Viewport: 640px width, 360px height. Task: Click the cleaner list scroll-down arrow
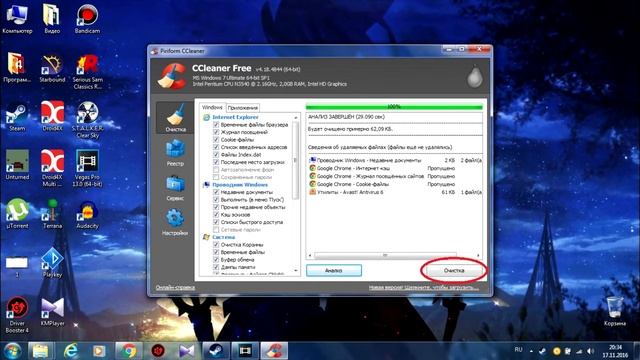point(296,271)
